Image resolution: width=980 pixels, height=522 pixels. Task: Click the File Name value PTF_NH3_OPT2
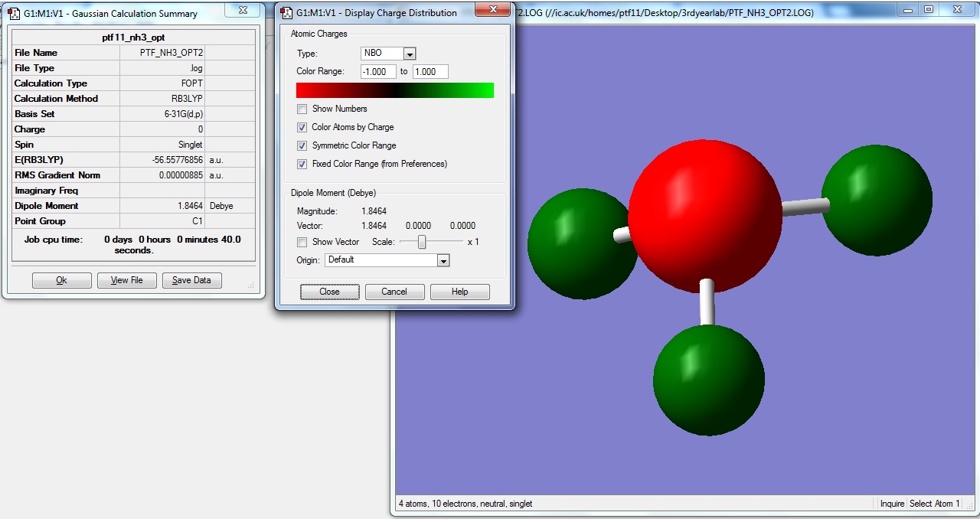[x=171, y=53]
